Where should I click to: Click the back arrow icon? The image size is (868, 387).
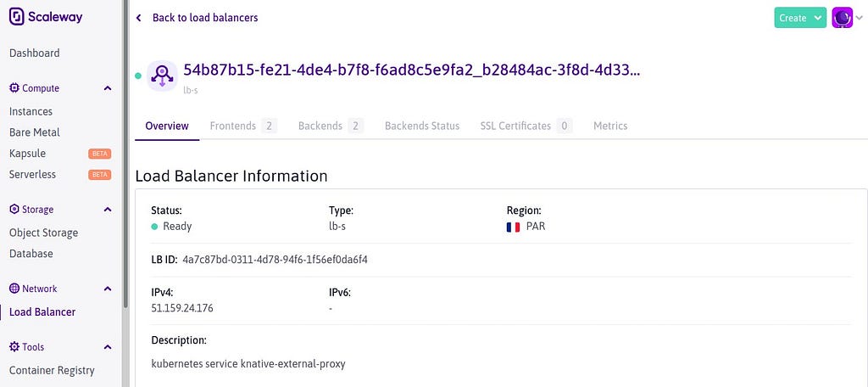tap(138, 18)
